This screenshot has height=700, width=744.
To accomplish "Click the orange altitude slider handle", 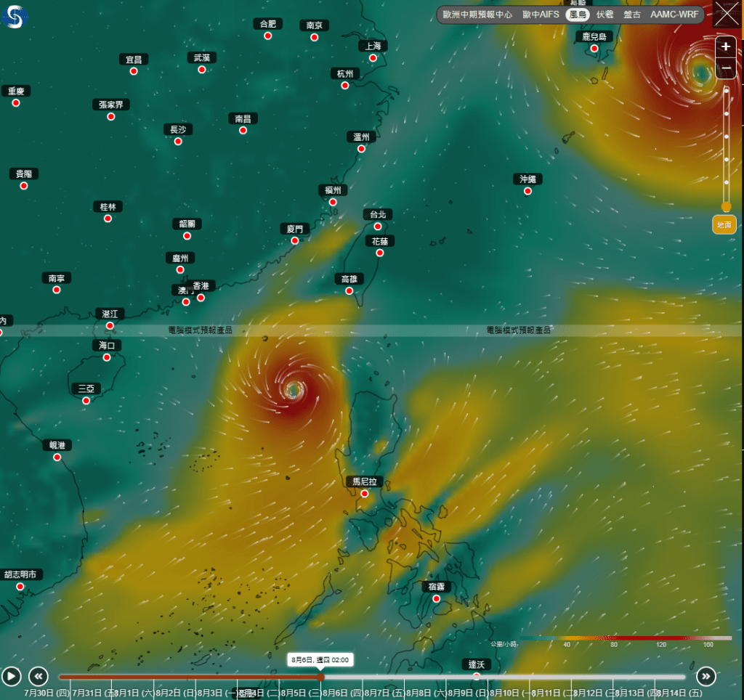I will tap(726, 206).
